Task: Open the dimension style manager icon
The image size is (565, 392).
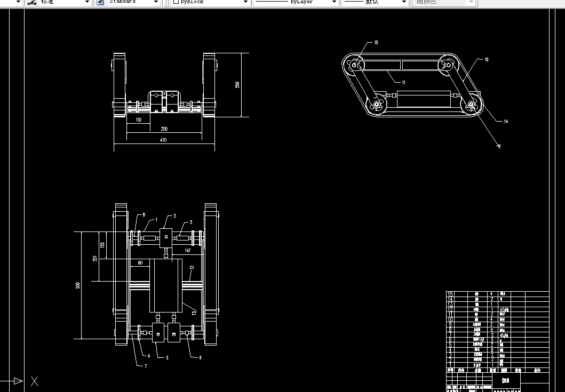Action: [x=32, y=2]
